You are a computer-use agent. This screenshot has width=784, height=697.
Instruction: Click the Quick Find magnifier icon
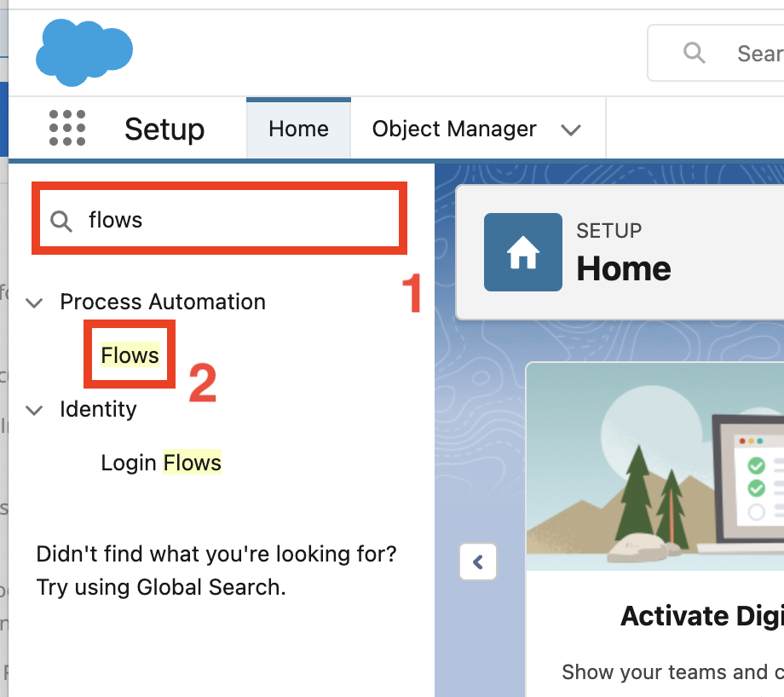click(61, 221)
